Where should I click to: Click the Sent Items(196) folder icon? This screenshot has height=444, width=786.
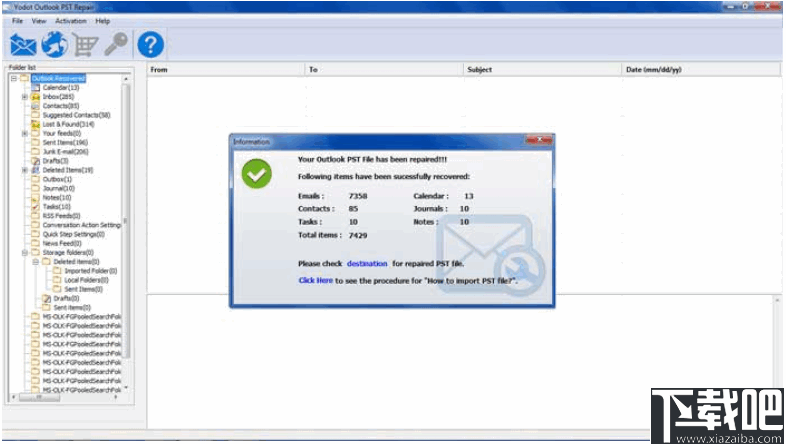click(x=35, y=142)
